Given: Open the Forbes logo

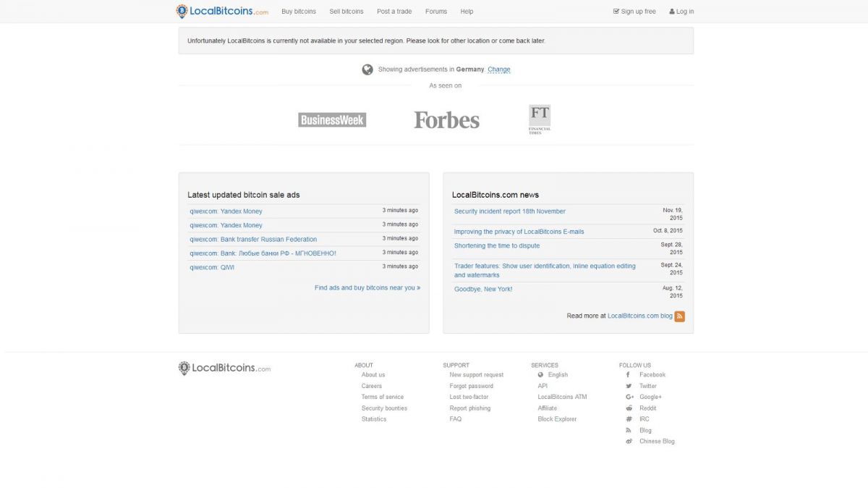Looking at the screenshot, I should coord(446,120).
